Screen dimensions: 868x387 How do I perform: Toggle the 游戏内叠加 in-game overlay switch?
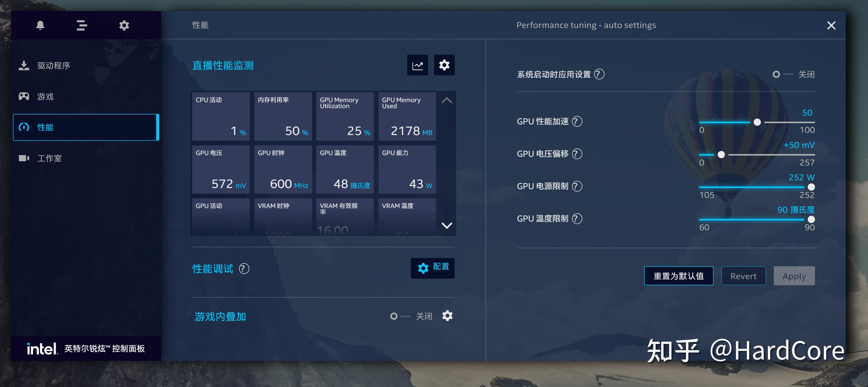pos(400,316)
